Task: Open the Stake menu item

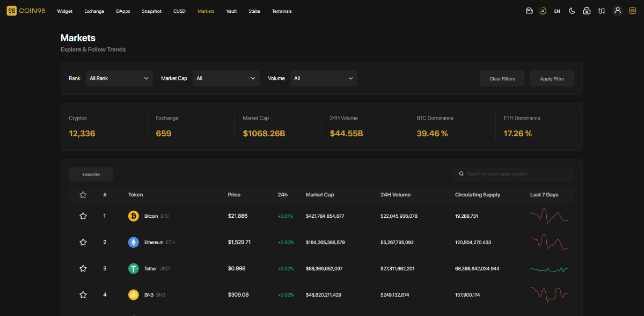Action: pos(254,11)
